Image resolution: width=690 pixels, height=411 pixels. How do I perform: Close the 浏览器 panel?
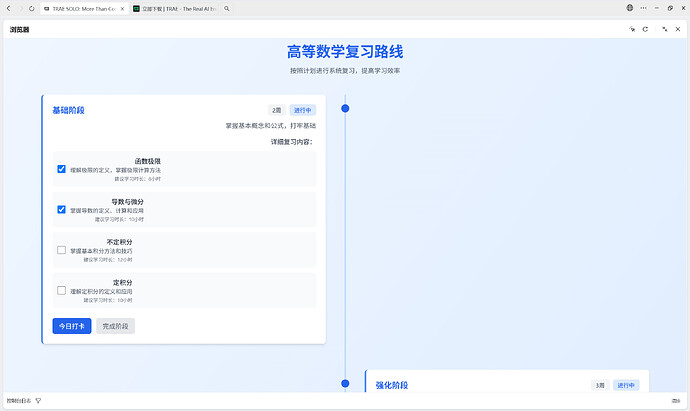coord(678,29)
